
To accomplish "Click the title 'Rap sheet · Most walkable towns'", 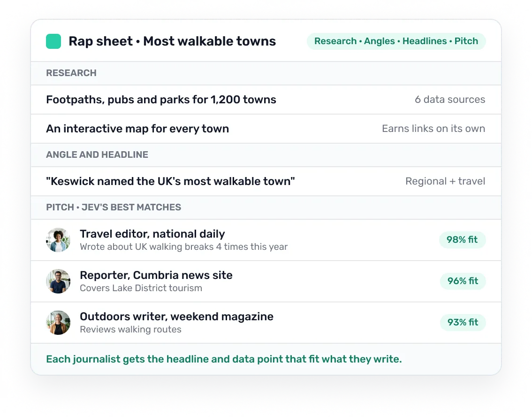I will point(172,41).
